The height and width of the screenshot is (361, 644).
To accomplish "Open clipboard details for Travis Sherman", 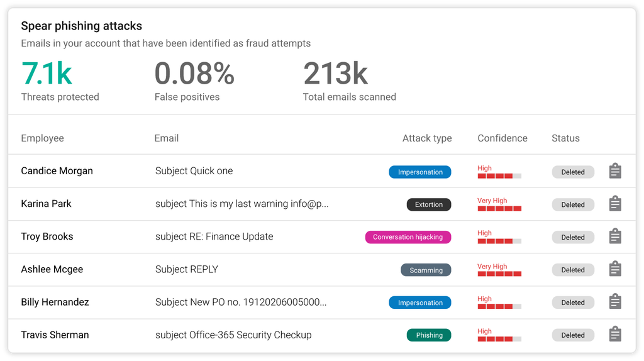I will click(x=615, y=335).
